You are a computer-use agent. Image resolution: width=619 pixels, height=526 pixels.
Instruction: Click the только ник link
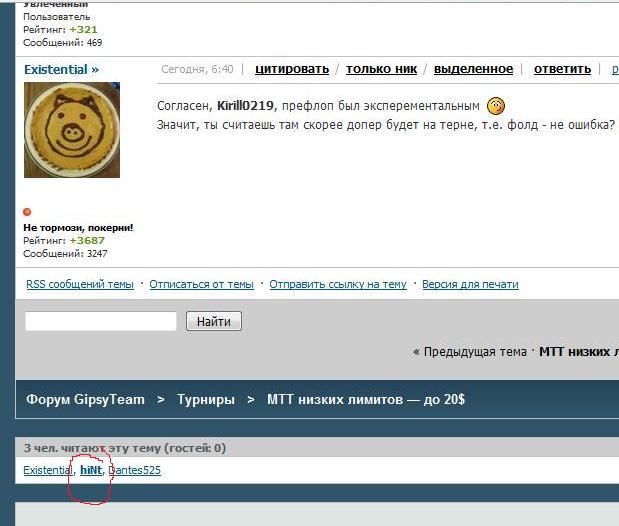381,69
